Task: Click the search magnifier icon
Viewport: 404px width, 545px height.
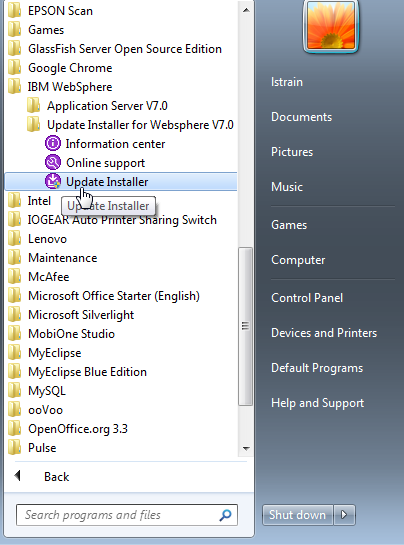Action: [x=225, y=515]
